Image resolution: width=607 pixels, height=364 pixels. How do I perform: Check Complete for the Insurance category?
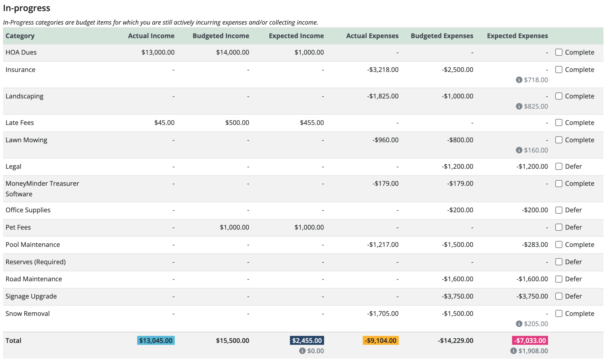(x=559, y=70)
